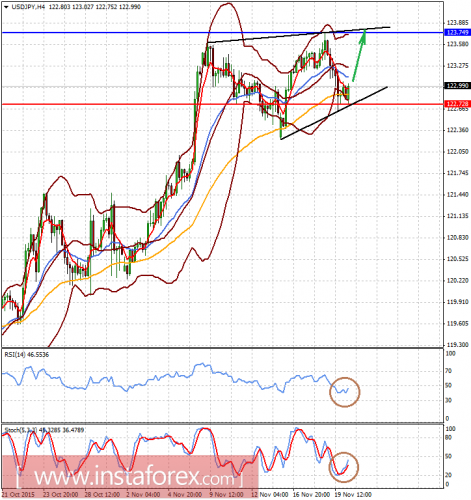The width and height of the screenshot is (471, 500).
Task: Select the 119.605 price scale value
Action: coord(457,323)
